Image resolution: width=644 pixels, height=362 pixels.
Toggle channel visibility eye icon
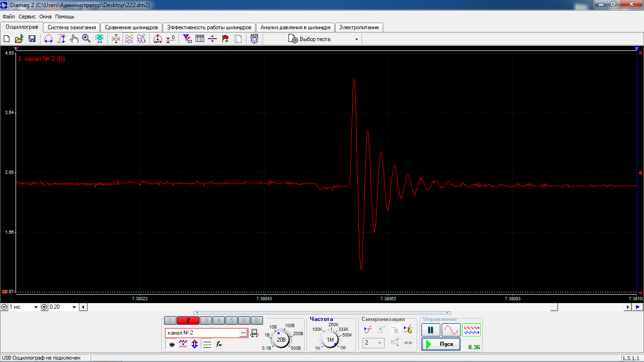coord(172,345)
